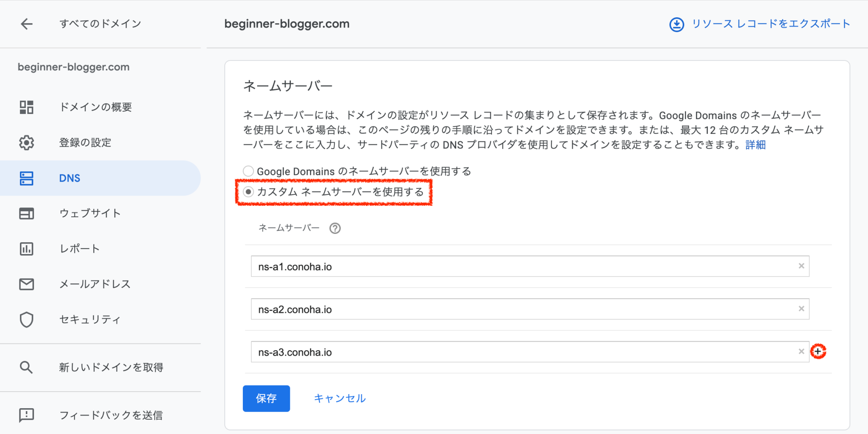This screenshot has width=868, height=434.
Task: Open the レポート chart icon
Action: [26, 249]
